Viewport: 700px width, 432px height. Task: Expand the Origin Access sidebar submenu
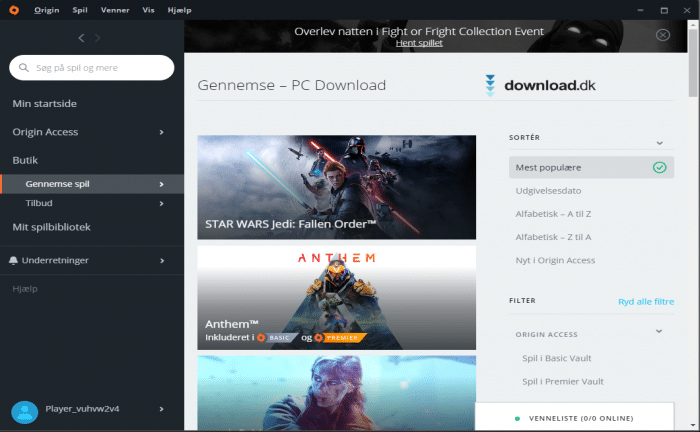click(162, 132)
